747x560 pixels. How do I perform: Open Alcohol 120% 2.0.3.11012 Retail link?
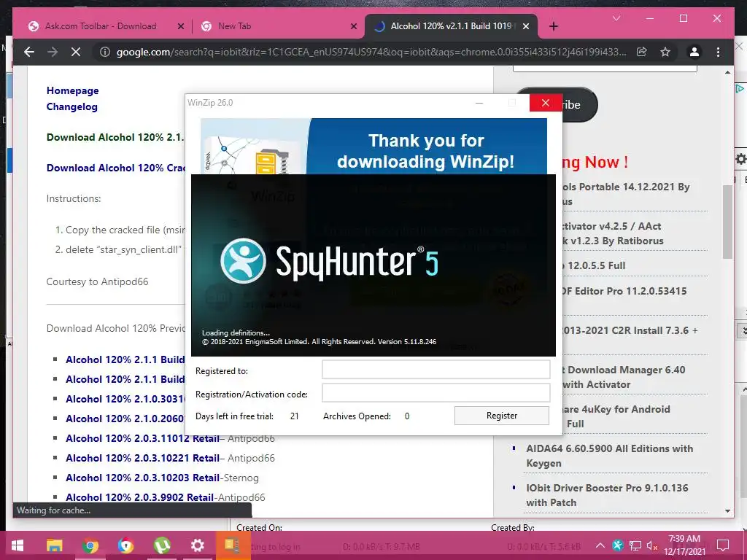pos(142,438)
